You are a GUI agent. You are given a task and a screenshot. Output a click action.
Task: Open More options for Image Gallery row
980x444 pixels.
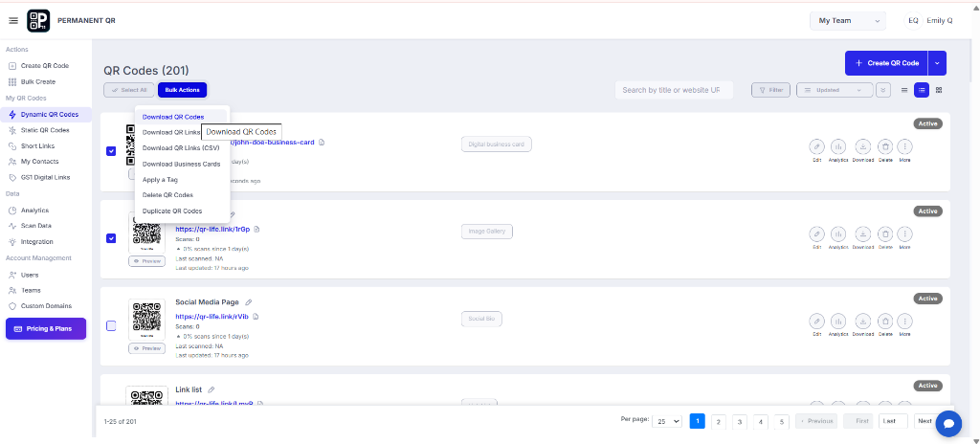tap(904, 233)
